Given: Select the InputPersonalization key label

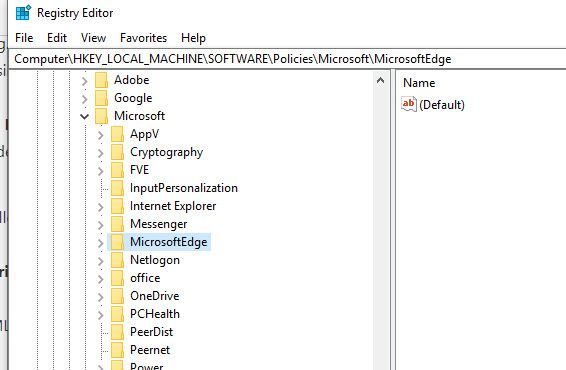Looking at the screenshot, I should (x=184, y=188).
